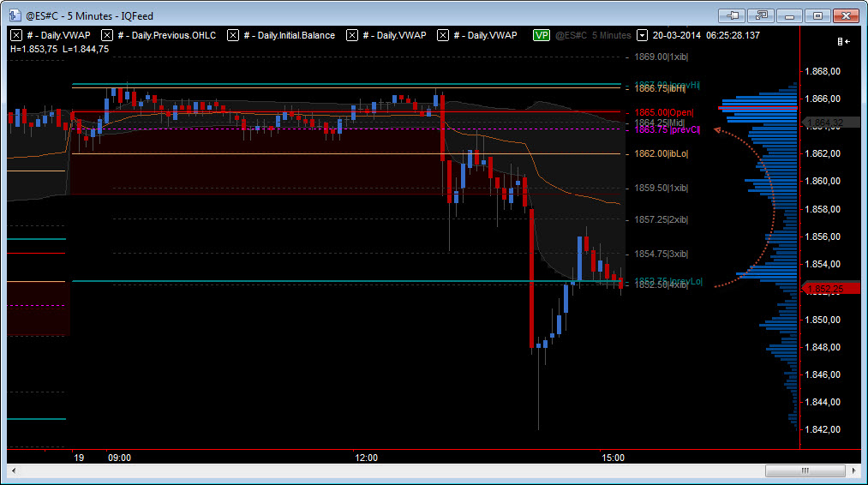Click the 1857.25|2xib| level label
Viewport: 868px width, 485px height.
(x=661, y=220)
